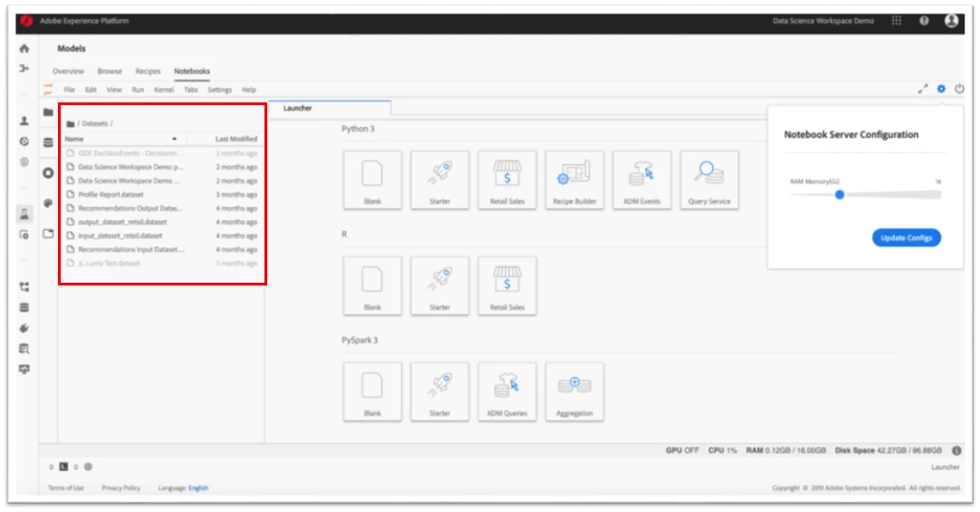Open the Edit menu
The width and height of the screenshot is (980, 512).
[x=91, y=90]
